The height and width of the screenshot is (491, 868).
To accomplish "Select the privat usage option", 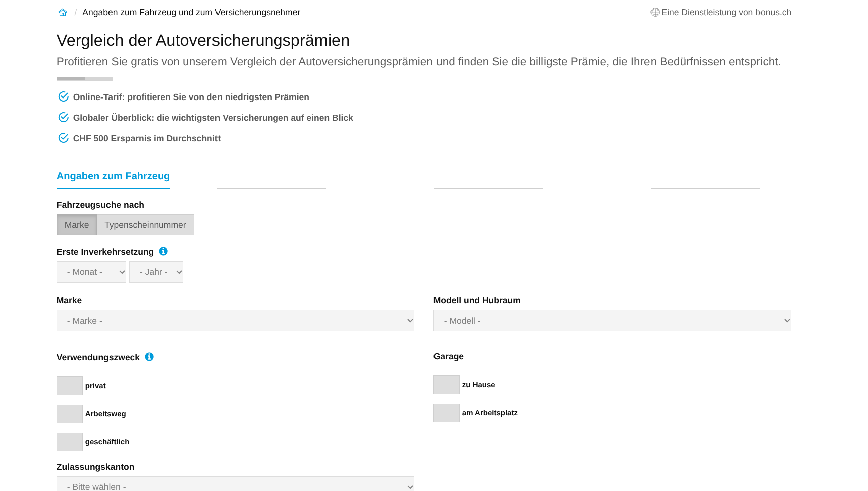I will click(70, 385).
